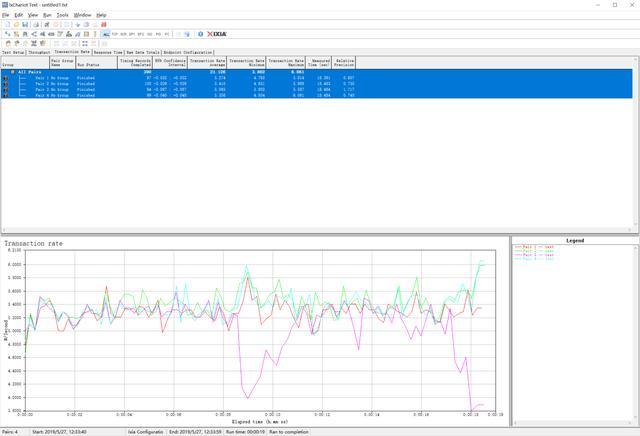Click the IXIA logo icon
The image size is (640, 436).
tap(217, 33)
